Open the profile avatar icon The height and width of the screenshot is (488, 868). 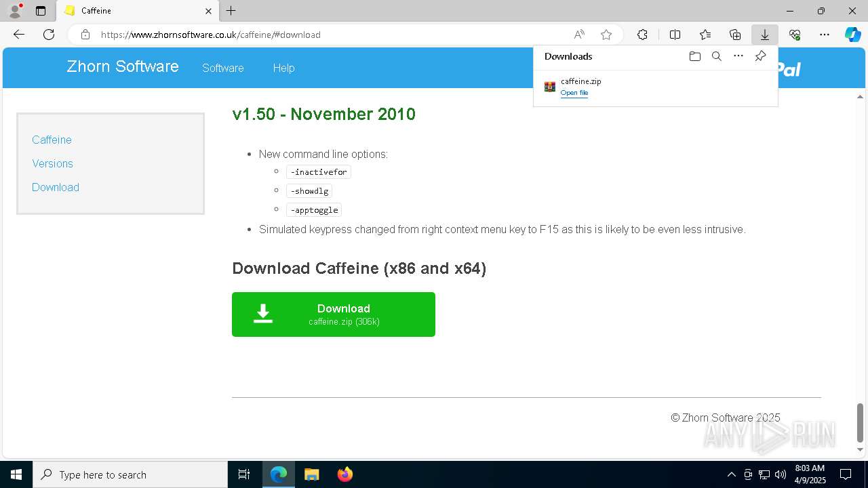coord(15,11)
